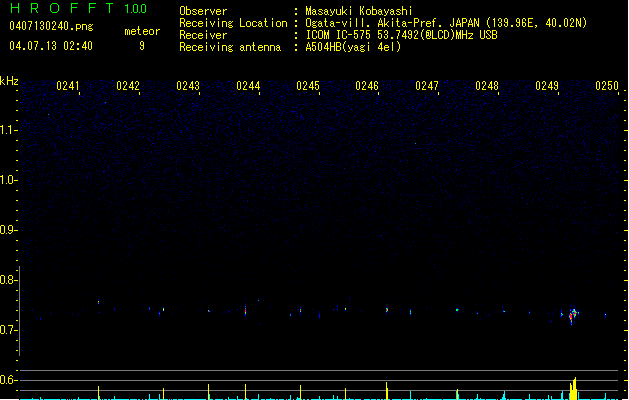Click the 0245 time marker
629x400 pixels.
pos(308,86)
